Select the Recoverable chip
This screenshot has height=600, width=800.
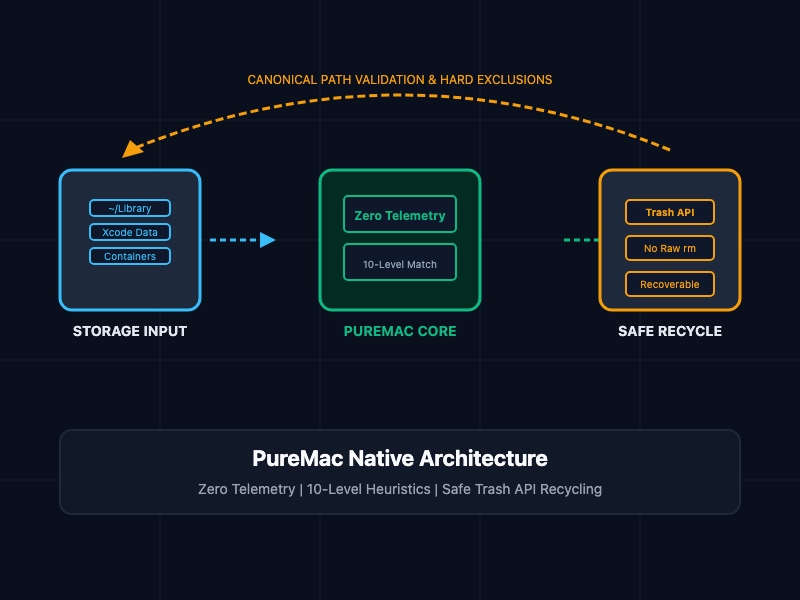(670, 284)
